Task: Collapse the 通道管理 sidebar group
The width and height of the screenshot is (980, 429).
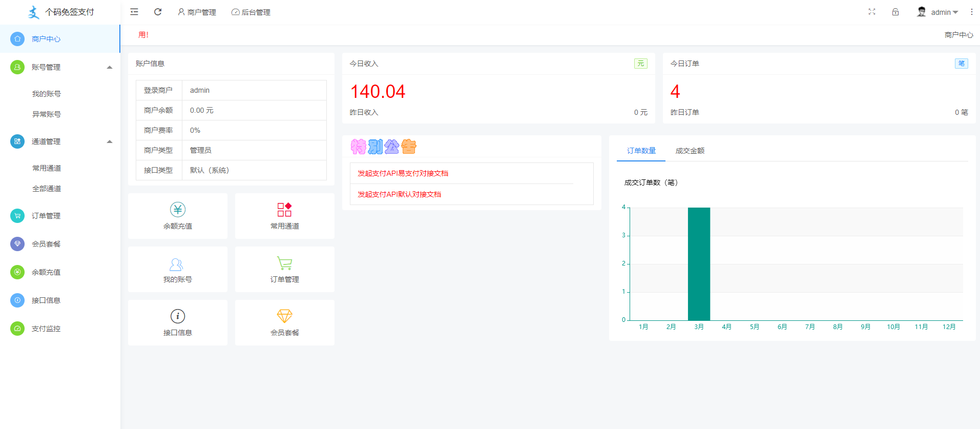Action: click(x=109, y=141)
